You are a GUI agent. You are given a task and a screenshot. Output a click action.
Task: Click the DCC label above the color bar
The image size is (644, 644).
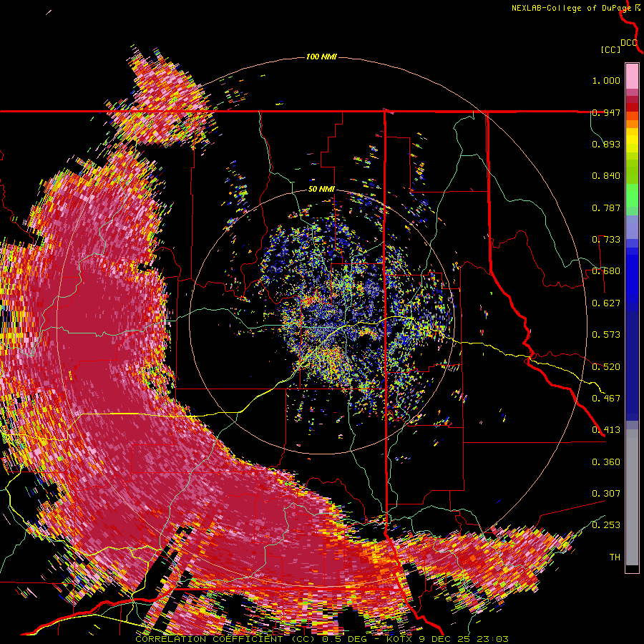point(629,43)
